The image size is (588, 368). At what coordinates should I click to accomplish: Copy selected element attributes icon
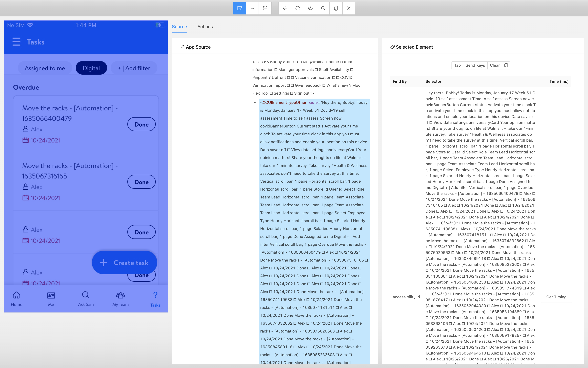click(506, 65)
